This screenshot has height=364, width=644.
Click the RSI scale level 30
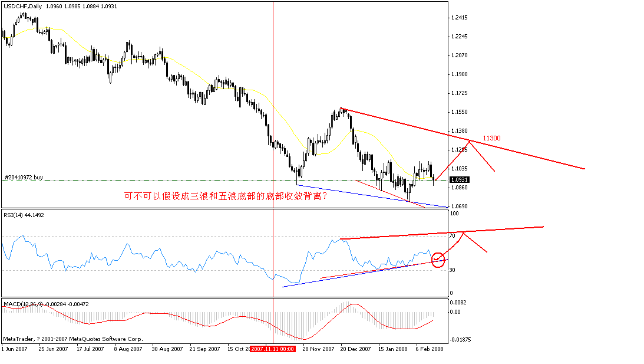452,270
